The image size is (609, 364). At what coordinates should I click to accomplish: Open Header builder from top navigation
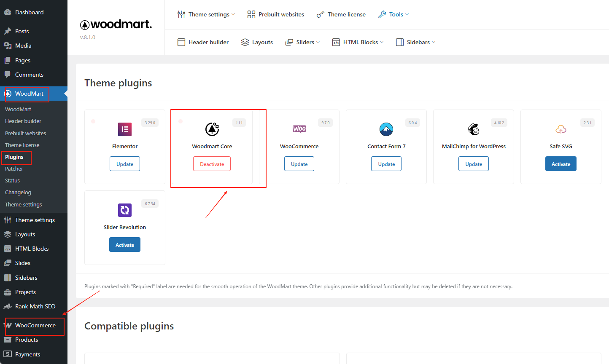coord(203,42)
